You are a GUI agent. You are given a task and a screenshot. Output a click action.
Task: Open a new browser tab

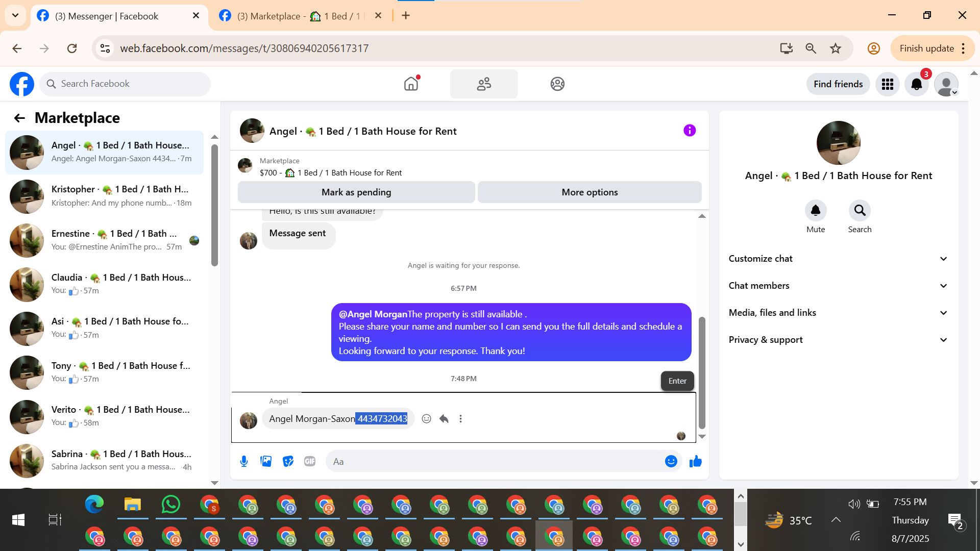(x=406, y=16)
